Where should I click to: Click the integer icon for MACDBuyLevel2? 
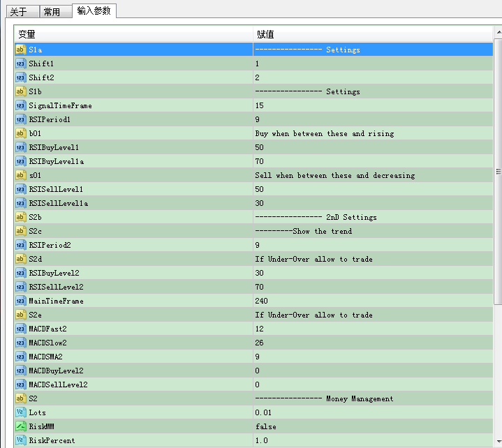tap(20, 371)
